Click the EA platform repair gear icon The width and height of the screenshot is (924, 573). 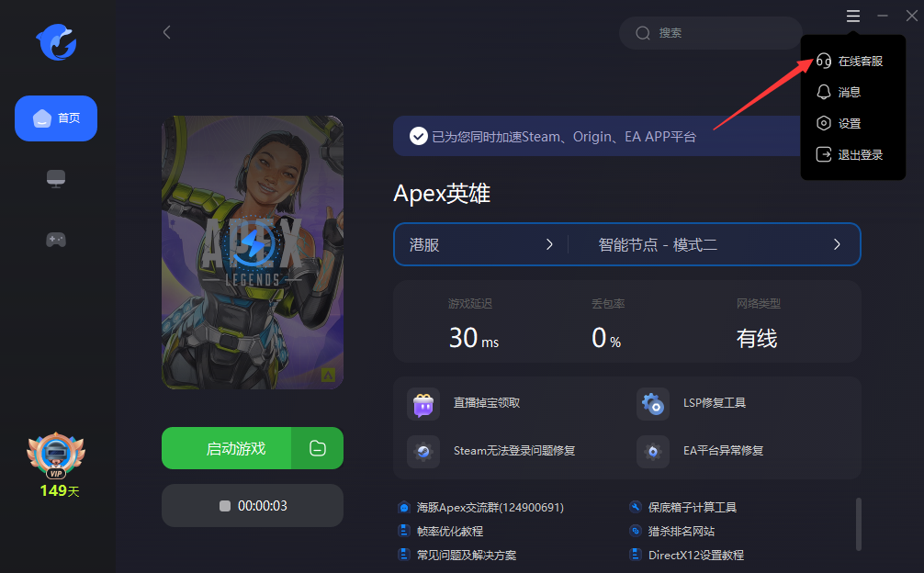(x=653, y=452)
